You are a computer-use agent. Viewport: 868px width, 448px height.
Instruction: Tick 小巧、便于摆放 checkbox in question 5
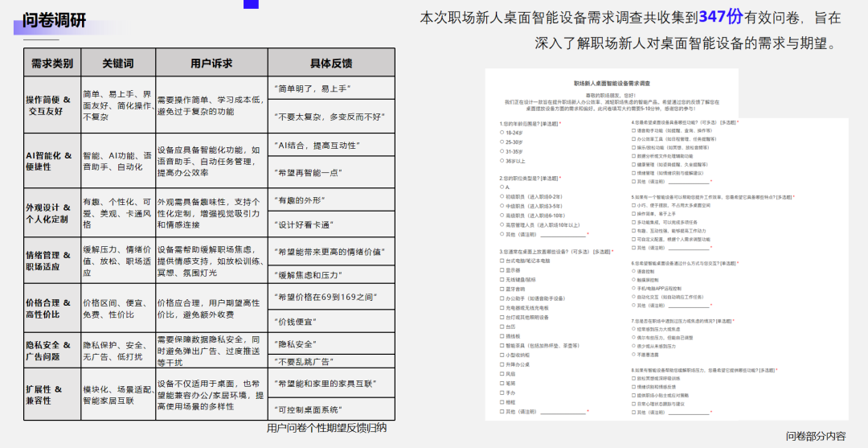pyautogui.click(x=633, y=205)
